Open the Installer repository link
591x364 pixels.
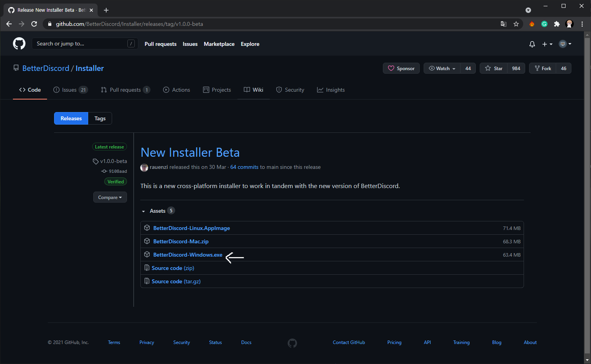pyautogui.click(x=90, y=68)
